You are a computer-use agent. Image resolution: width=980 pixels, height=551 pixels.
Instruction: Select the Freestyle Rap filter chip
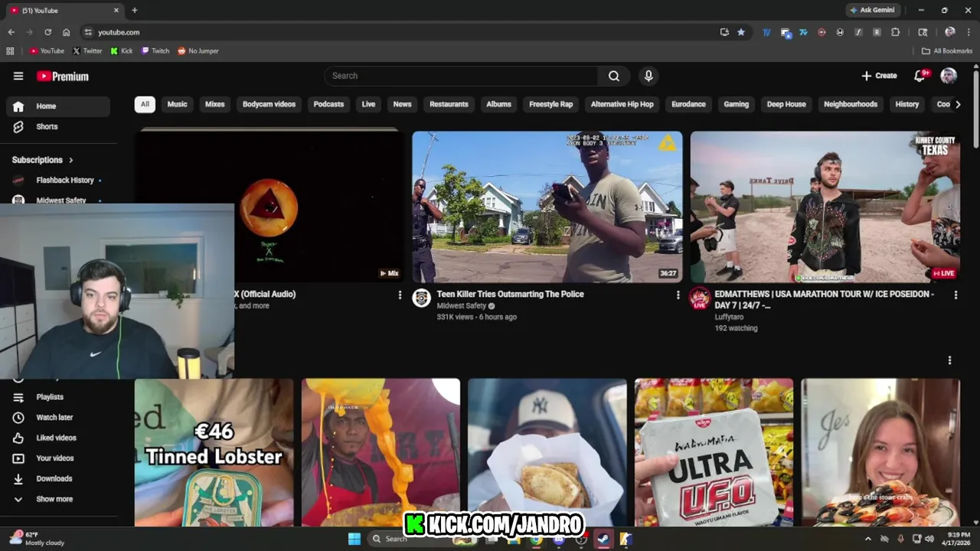pyautogui.click(x=551, y=104)
